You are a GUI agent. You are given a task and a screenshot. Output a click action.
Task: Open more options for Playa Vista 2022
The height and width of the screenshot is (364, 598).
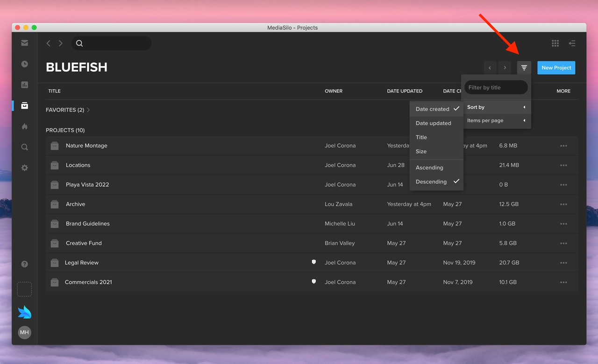(x=563, y=185)
